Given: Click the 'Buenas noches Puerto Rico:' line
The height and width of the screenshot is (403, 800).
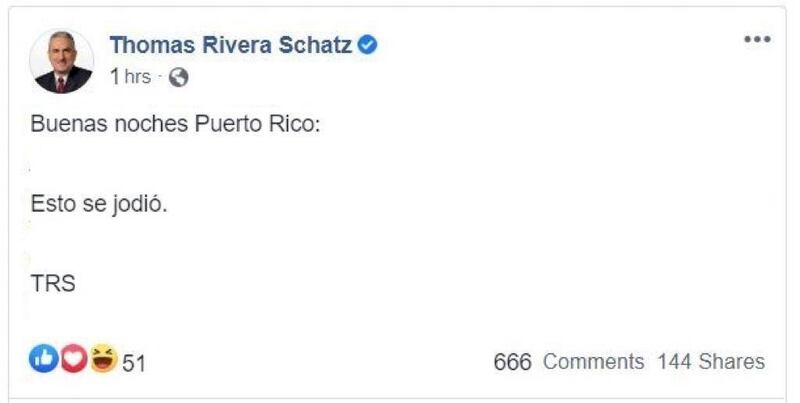Looking at the screenshot, I should 174,131.
